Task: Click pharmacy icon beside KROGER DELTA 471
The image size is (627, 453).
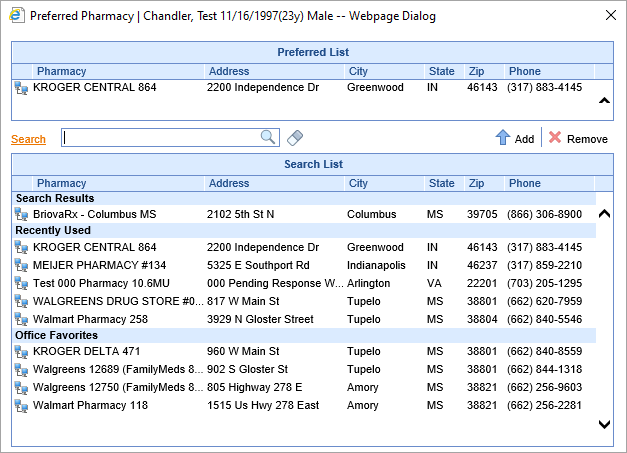Action: [x=21, y=352]
